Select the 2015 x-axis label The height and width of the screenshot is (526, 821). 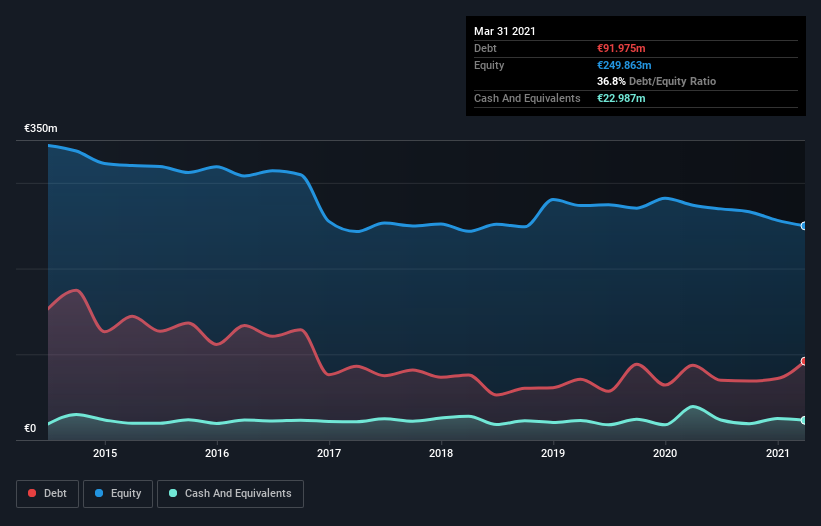(105, 453)
